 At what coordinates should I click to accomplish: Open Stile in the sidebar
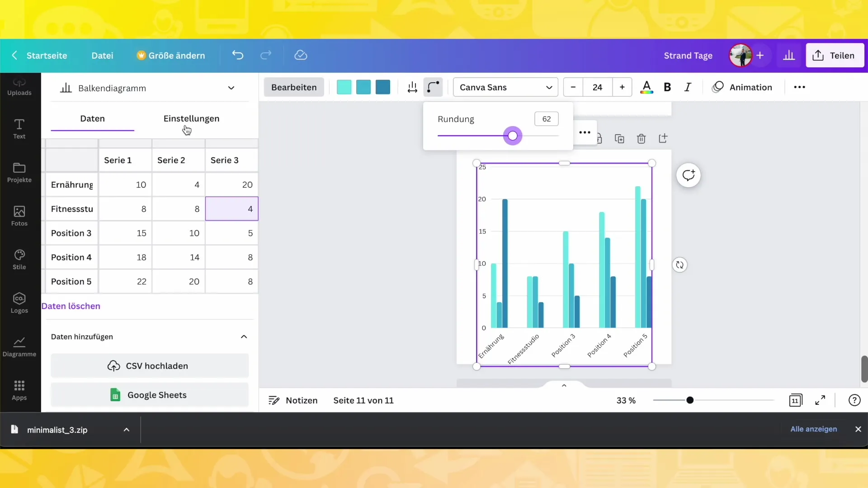click(19, 260)
